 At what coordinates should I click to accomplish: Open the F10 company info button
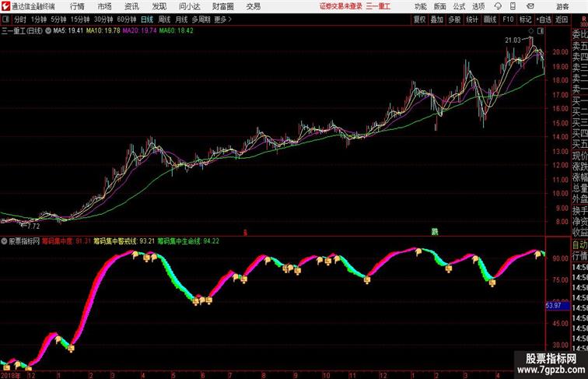508,19
